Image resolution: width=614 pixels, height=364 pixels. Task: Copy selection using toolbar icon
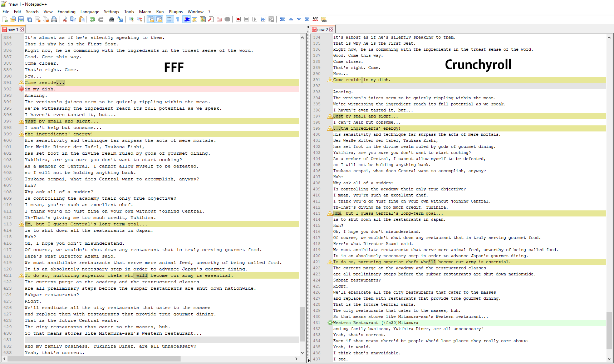73,19
